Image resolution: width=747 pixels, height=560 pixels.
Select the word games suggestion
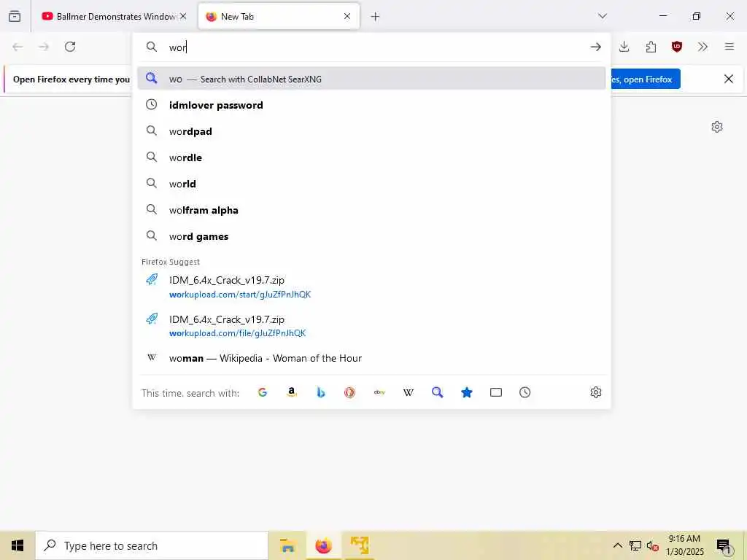click(371, 236)
